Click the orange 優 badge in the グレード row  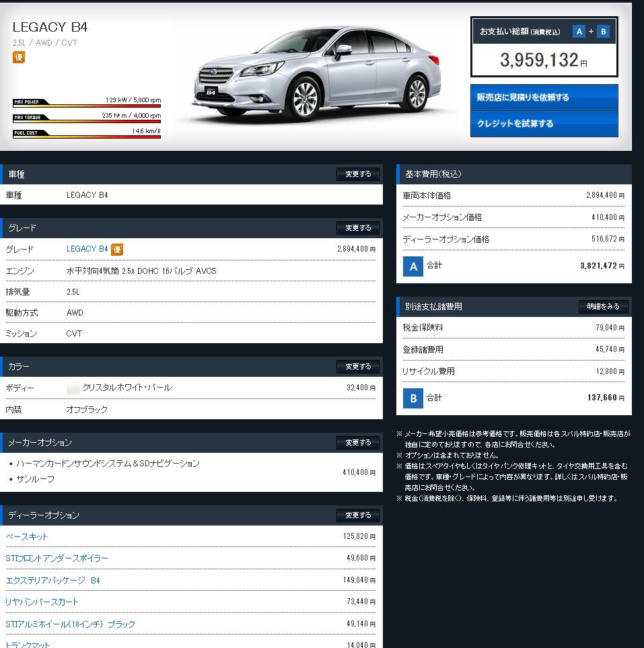coord(117,249)
